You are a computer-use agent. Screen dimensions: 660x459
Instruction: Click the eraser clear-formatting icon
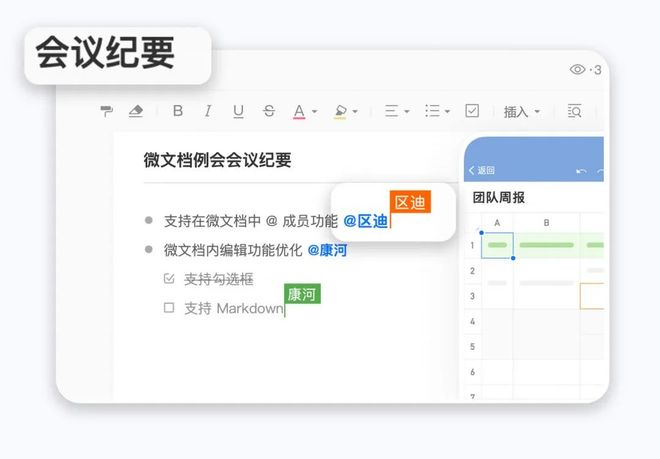(x=137, y=111)
